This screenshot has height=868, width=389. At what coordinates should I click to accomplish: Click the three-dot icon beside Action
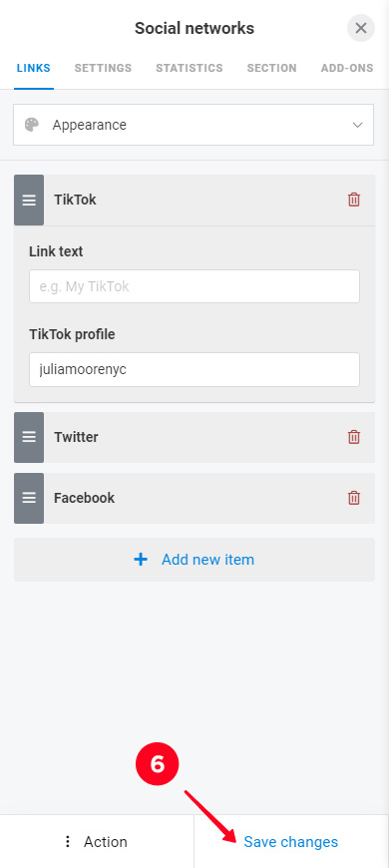click(68, 842)
